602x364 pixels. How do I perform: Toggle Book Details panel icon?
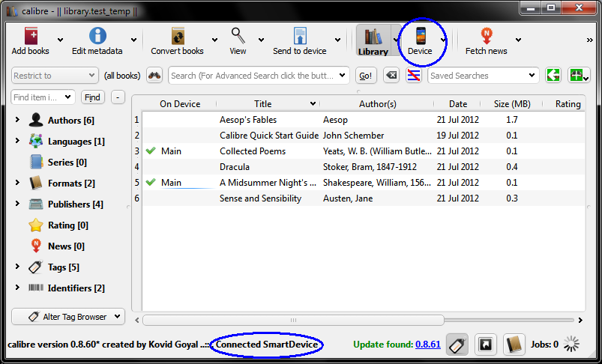[x=514, y=345]
